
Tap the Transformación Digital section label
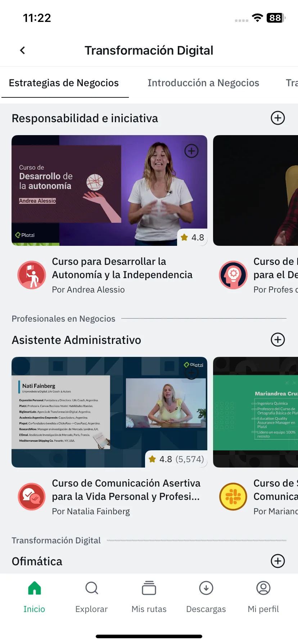click(x=56, y=540)
